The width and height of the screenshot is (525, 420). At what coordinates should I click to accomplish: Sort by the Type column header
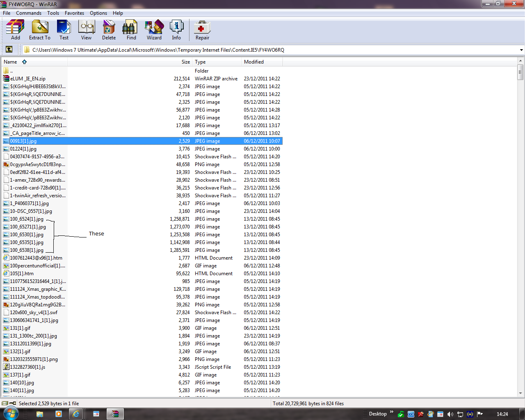(217, 62)
